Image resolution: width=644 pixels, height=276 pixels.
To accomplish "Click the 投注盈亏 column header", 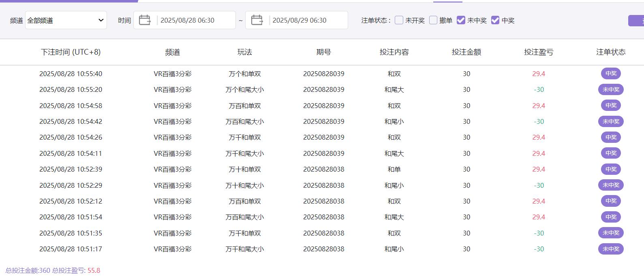I will tap(539, 52).
